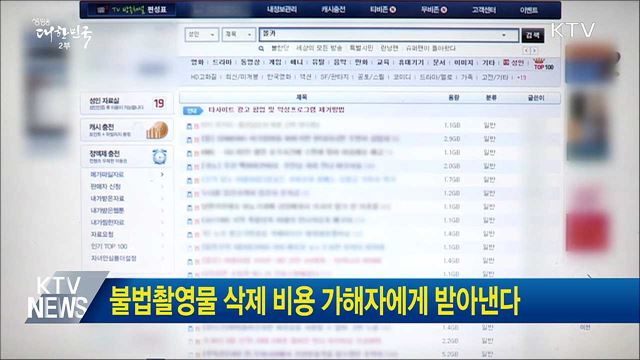Click the 내가받은자료 sidebar link
The height and width of the screenshot is (360, 640).
[x=107, y=198]
